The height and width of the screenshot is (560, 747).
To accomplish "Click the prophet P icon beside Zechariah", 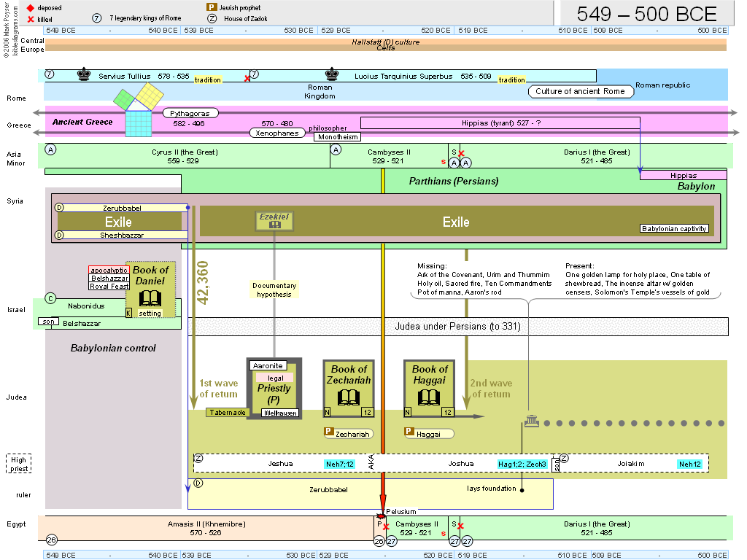I will [328, 432].
